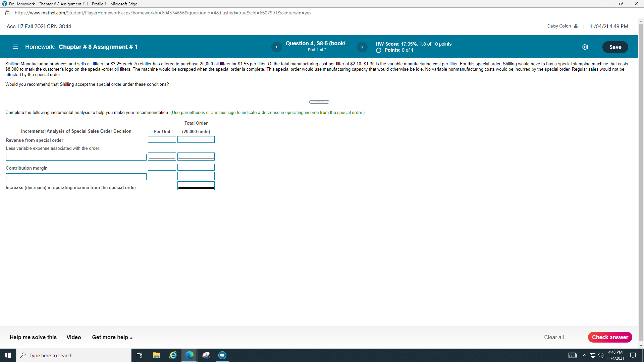Screen dimensions: 644x362
Task: Open the hamburger menu beside Homework title
Action: pos(15,47)
